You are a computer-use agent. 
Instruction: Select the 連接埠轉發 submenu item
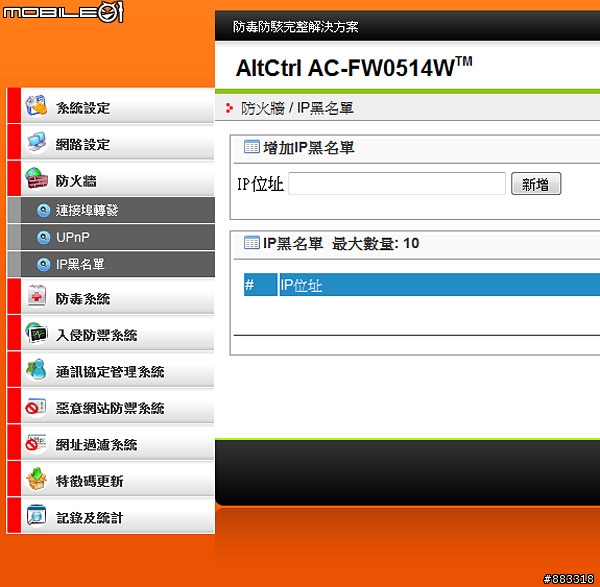pyautogui.click(x=111, y=210)
